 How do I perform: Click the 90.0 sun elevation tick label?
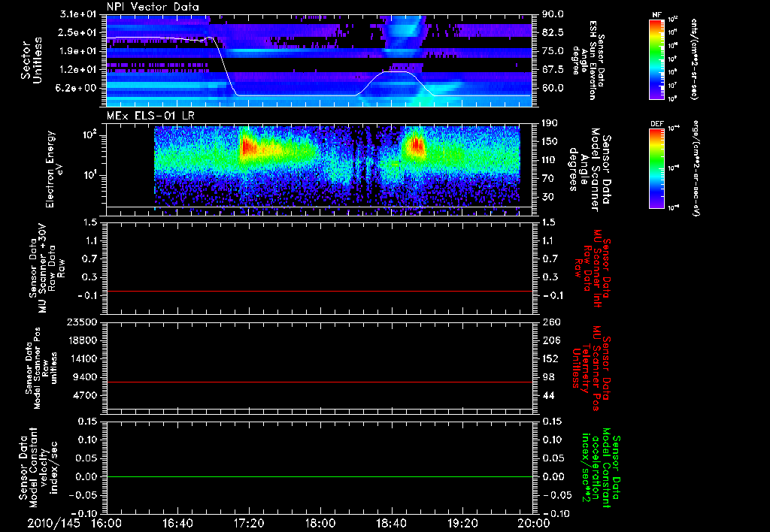click(x=553, y=14)
